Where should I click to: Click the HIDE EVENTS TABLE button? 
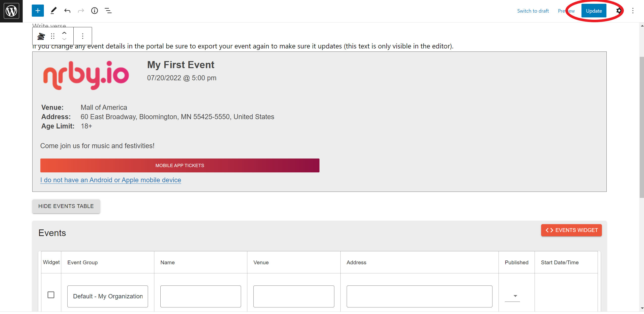[x=66, y=206]
